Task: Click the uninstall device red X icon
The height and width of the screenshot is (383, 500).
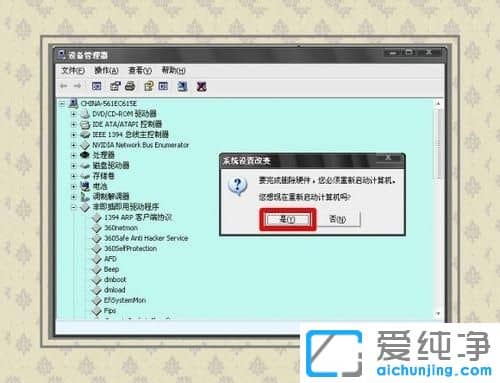Action: pyautogui.click(x=201, y=87)
